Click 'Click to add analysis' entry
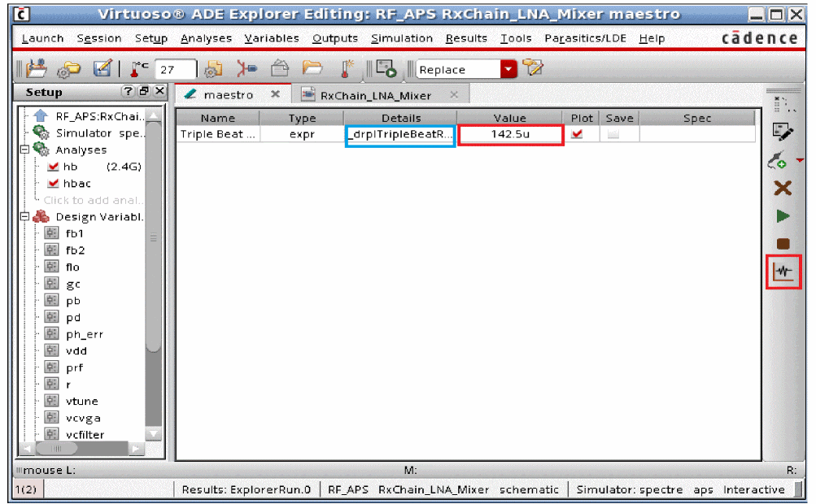The image size is (816, 504). pyautogui.click(x=94, y=200)
